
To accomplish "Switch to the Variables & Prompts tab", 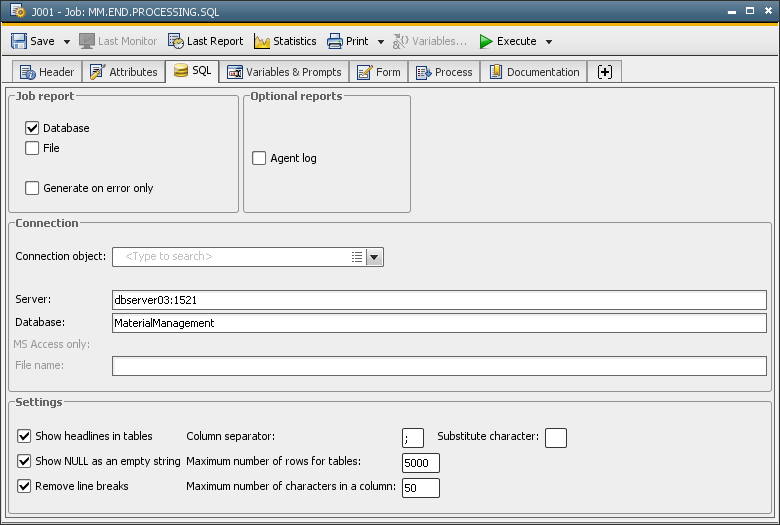I will [x=284, y=72].
